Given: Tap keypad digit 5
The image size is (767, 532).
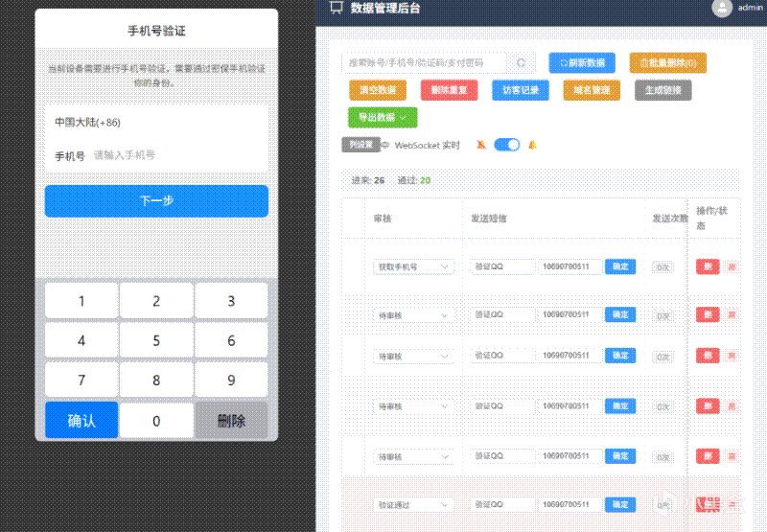Looking at the screenshot, I should [x=156, y=340].
